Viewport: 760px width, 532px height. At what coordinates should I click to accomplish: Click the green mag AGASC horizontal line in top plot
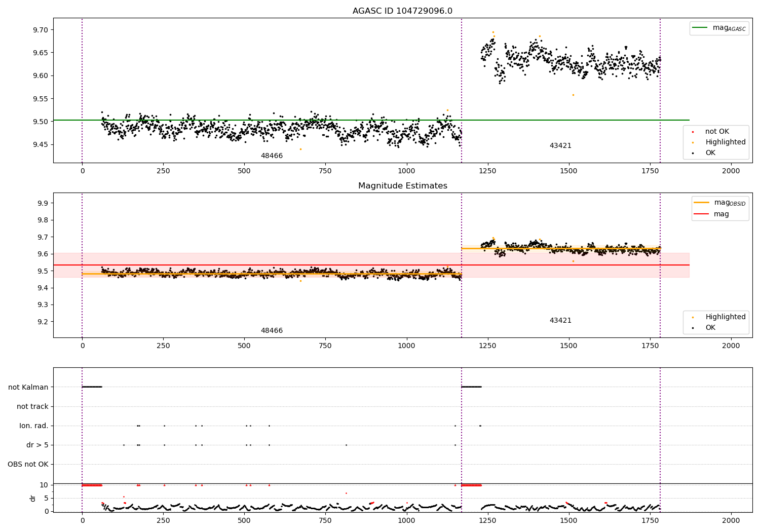(371, 120)
